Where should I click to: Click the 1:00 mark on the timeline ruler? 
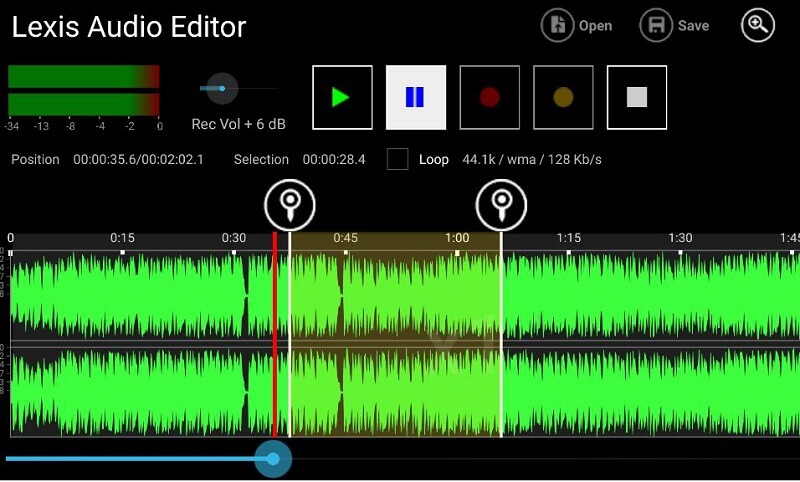coord(457,238)
